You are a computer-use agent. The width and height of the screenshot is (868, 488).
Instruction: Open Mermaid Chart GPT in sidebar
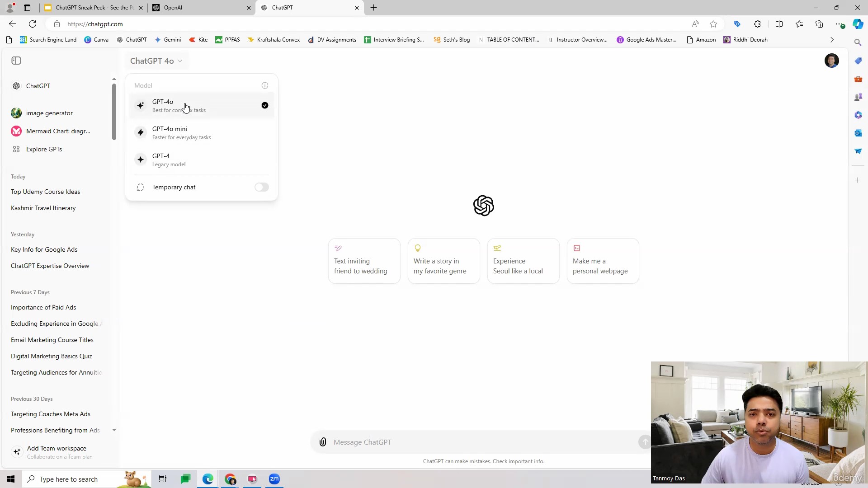(x=58, y=131)
